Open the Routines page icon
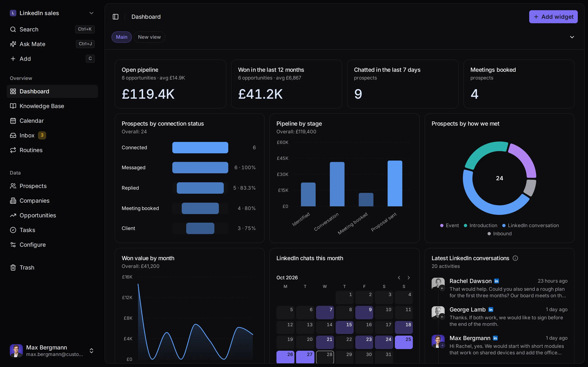This screenshot has height=367, width=588. (x=13, y=150)
